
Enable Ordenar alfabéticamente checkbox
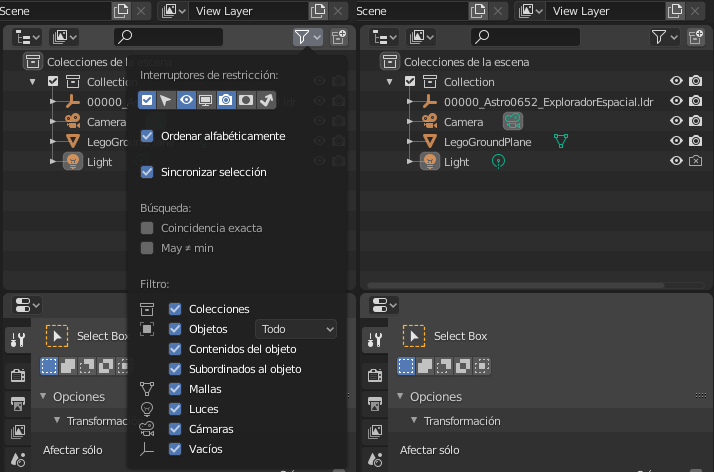147,136
